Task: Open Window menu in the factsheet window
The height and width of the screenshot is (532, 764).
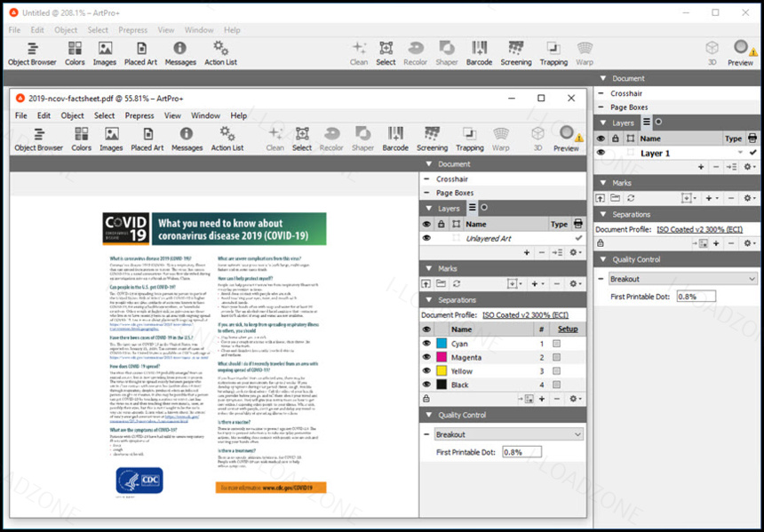Action: [205, 115]
